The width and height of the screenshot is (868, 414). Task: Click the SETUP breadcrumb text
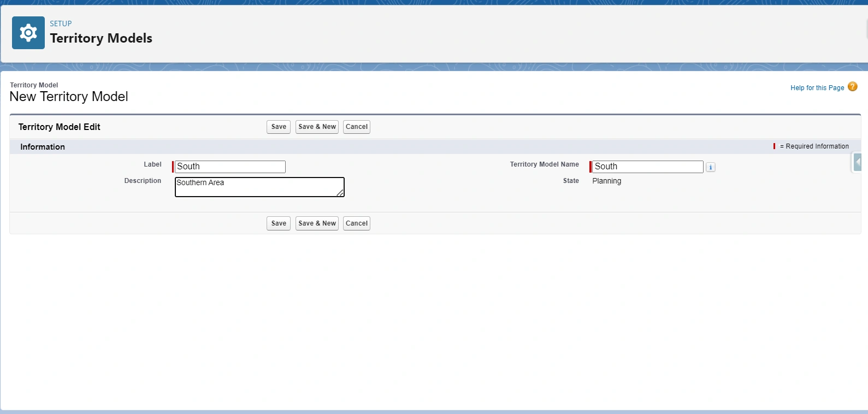pos(61,23)
